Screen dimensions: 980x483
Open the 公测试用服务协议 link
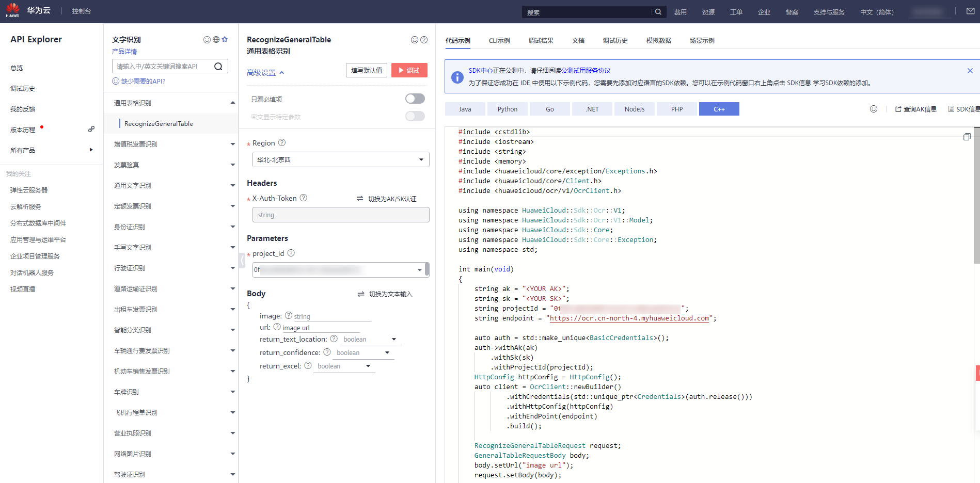[586, 71]
